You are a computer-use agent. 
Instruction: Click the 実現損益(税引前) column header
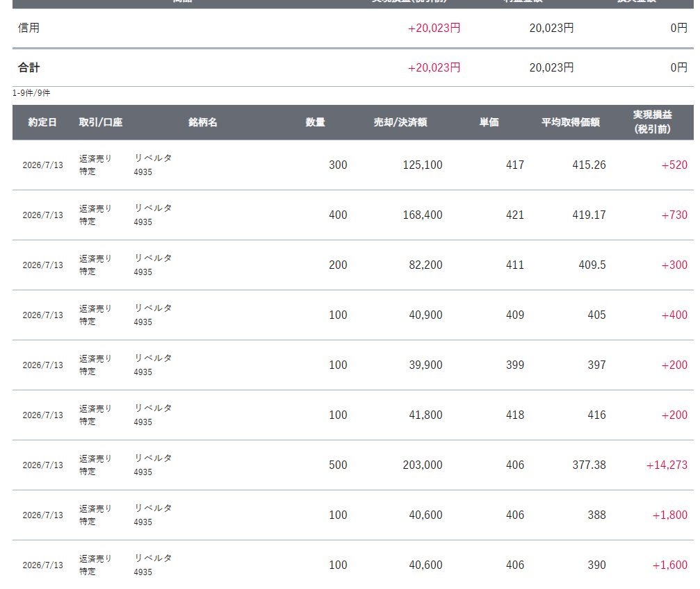(652, 122)
